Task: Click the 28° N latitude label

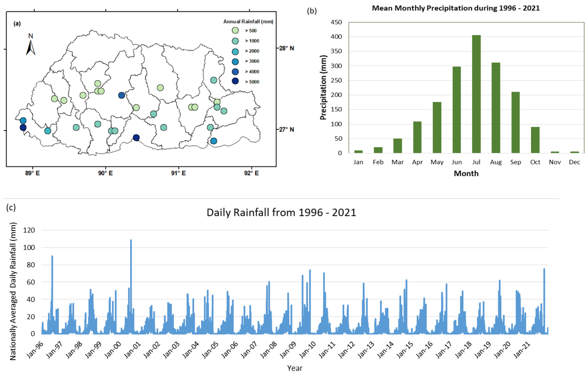Action: click(286, 48)
